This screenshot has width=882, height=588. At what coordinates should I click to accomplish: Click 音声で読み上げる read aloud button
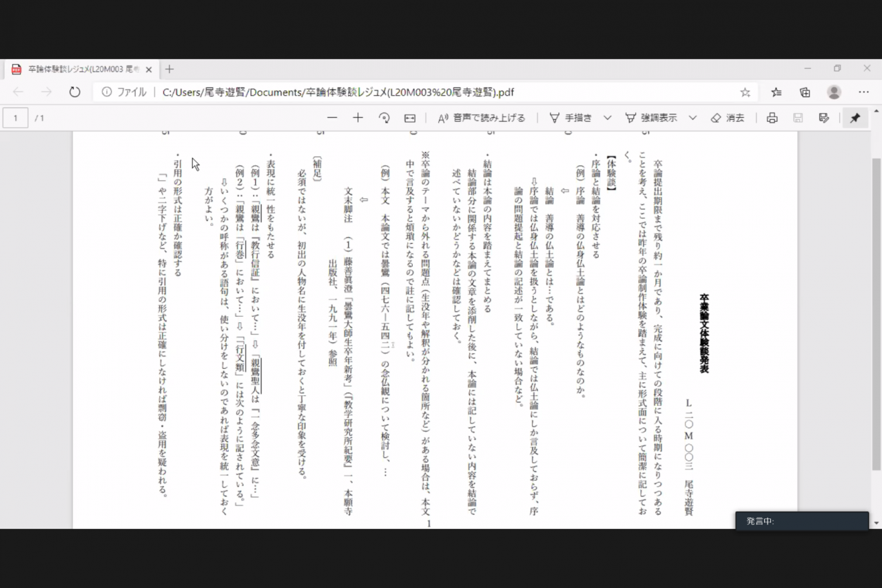482,118
